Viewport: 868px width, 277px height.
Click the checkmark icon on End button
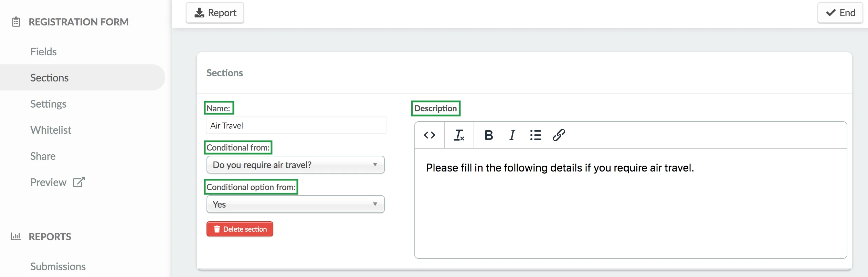pyautogui.click(x=831, y=13)
